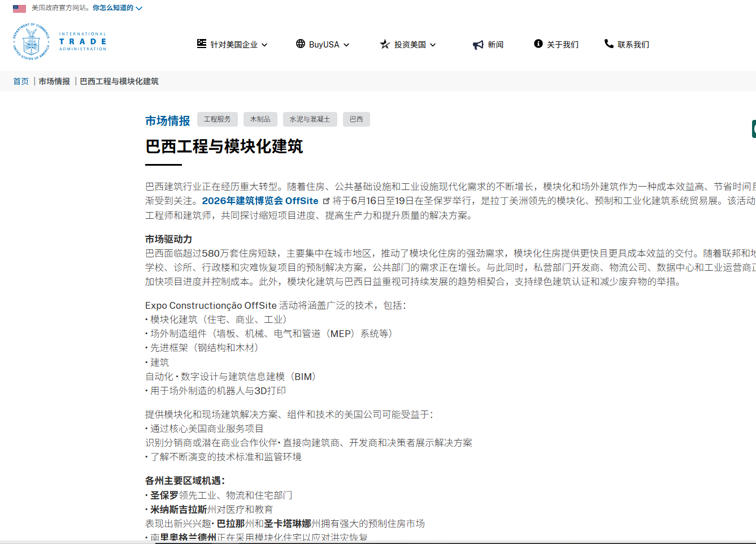The image size is (756, 544).
Task: Click the phone icon beside 联系我们
Action: (x=608, y=44)
